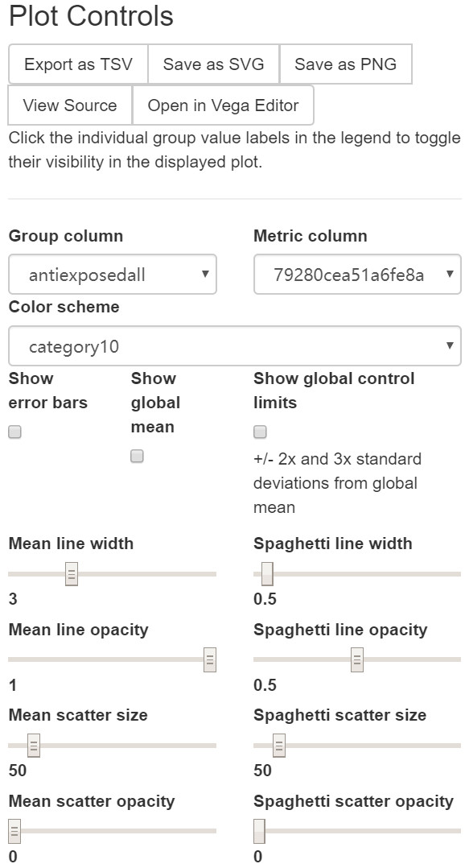The height and width of the screenshot is (868, 465).
Task: Open View Source
Action: 70,105
